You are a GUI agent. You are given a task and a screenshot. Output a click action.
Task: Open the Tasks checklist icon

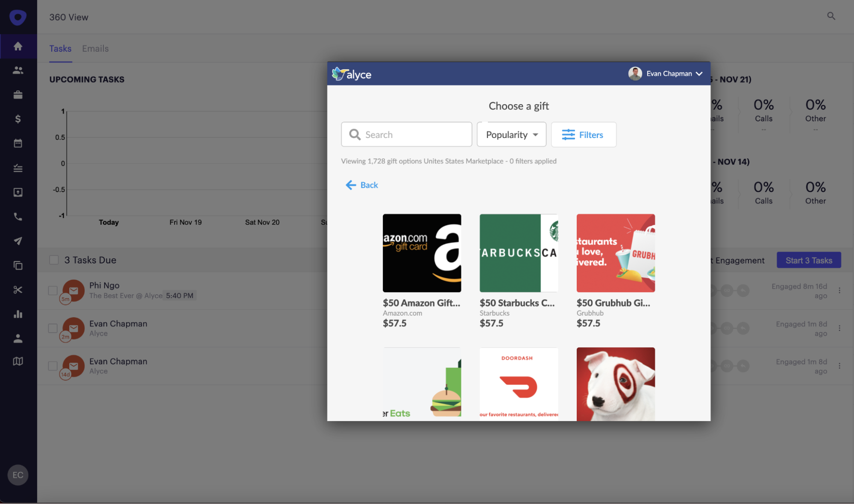18,168
